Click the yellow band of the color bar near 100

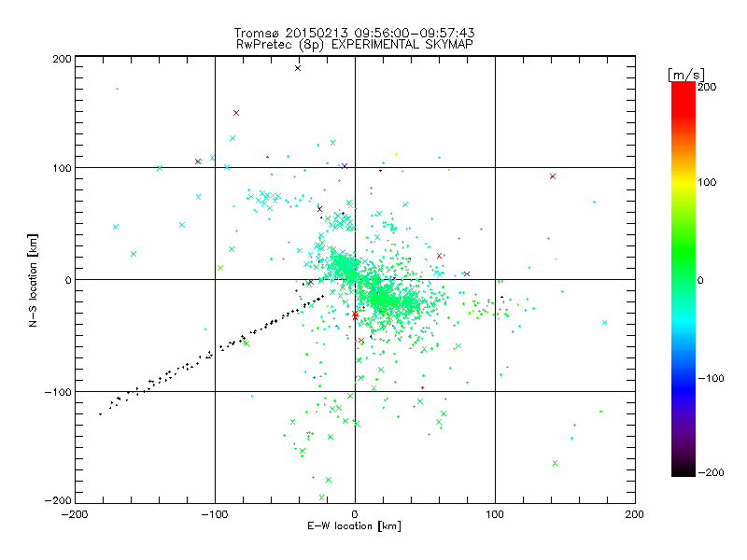(x=684, y=183)
